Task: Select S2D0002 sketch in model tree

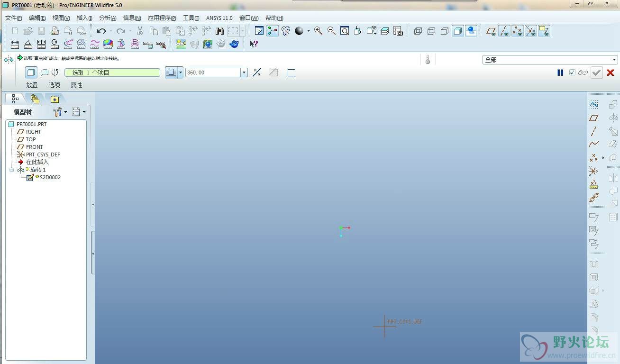Action: pos(50,177)
